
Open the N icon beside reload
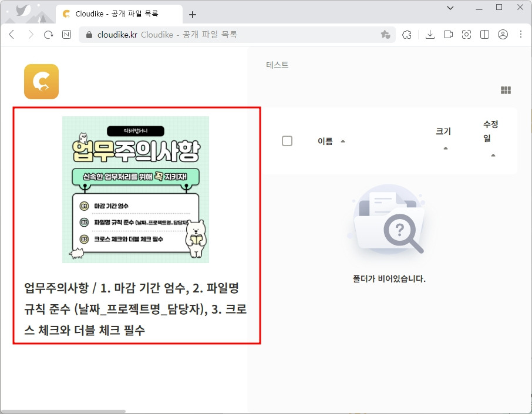pyautogui.click(x=66, y=34)
